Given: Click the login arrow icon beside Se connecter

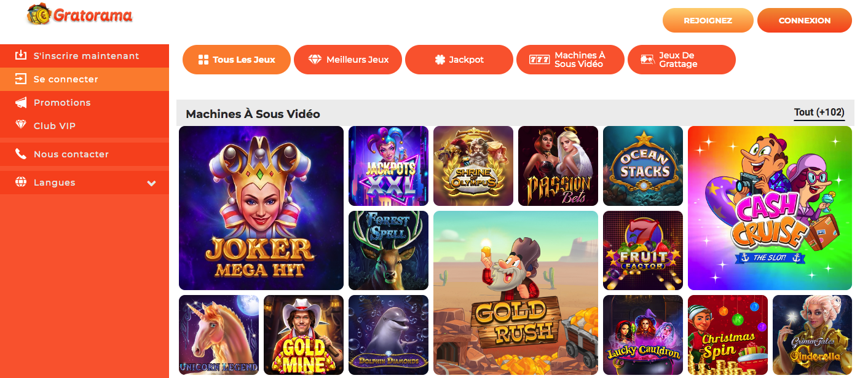Looking at the screenshot, I should pyautogui.click(x=21, y=79).
